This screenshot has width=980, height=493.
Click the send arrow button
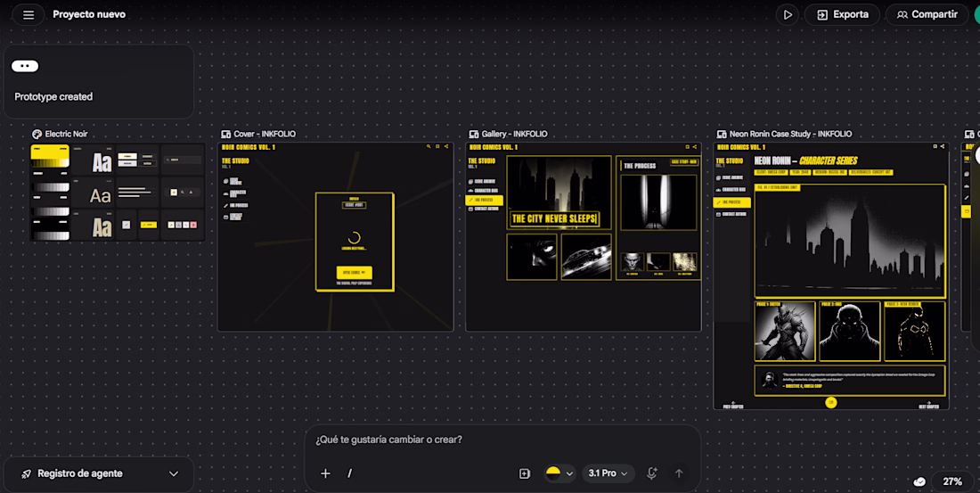pyautogui.click(x=679, y=473)
